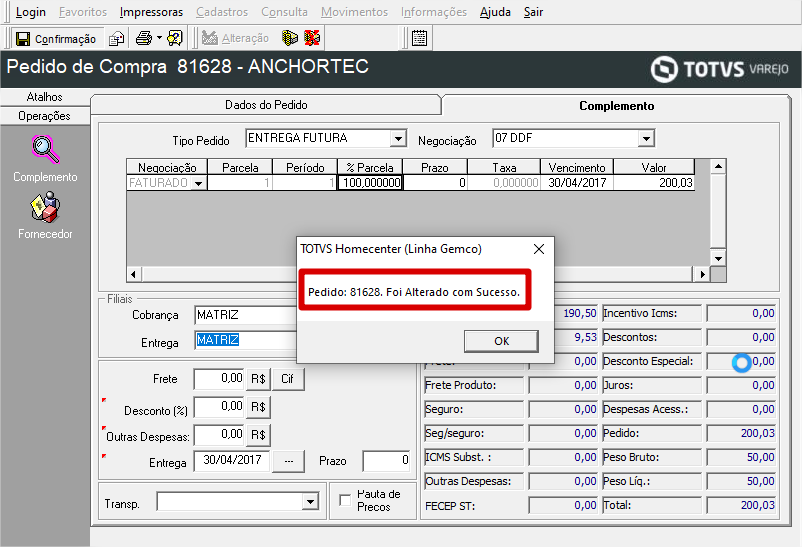The height and width of the screenshot is (547, 802).
Task: Click the TOTVS Varejo logo
Action: click(x=720, y=69)
